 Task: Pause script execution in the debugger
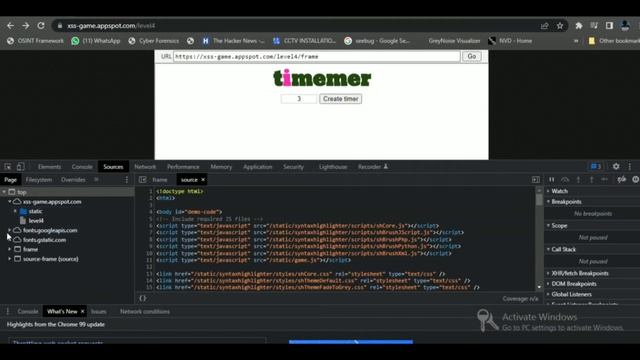tap(551, 180)
